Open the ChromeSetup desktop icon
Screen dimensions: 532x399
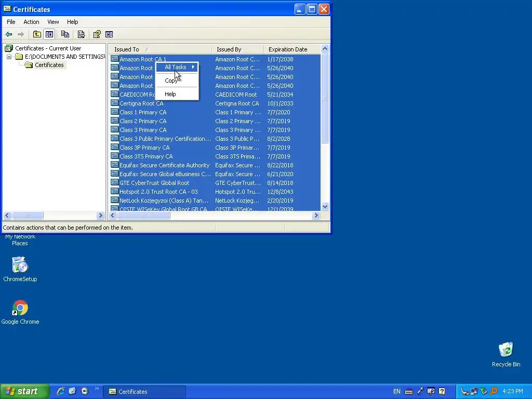20,270
